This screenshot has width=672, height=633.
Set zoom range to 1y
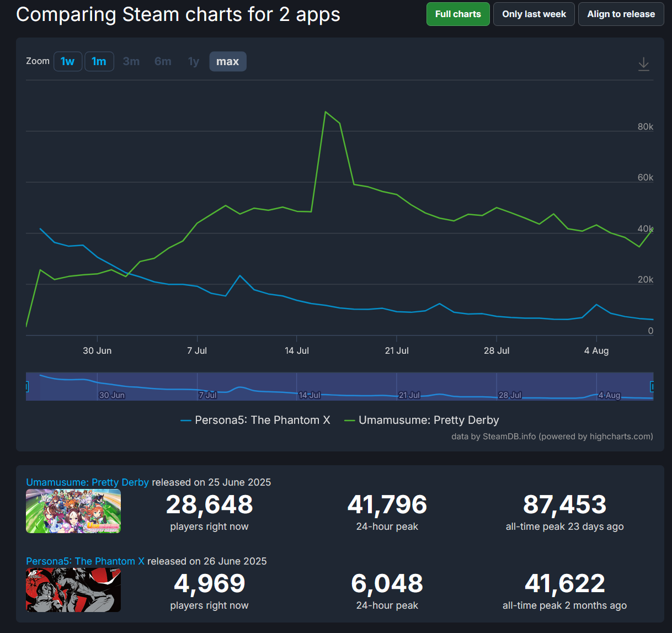pyautogui.click(x=193, y=61)
